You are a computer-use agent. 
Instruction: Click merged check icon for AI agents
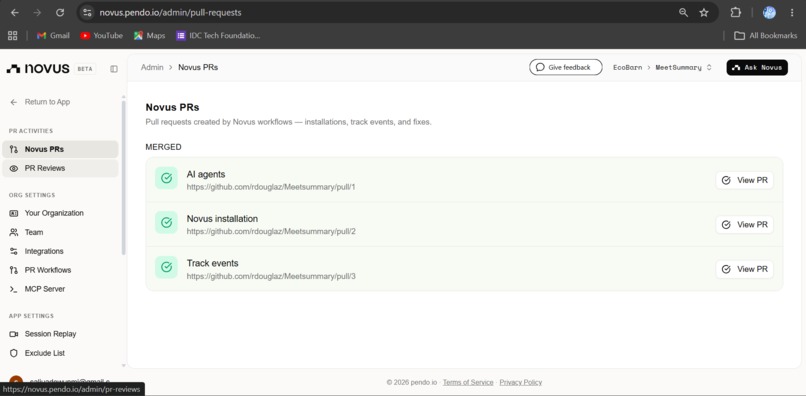click(166, 178)
